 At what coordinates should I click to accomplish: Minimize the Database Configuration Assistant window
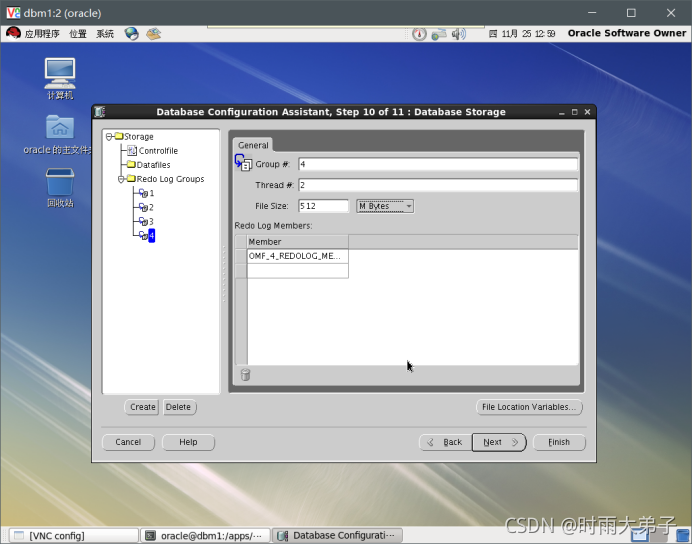click(x=561, y=113)
